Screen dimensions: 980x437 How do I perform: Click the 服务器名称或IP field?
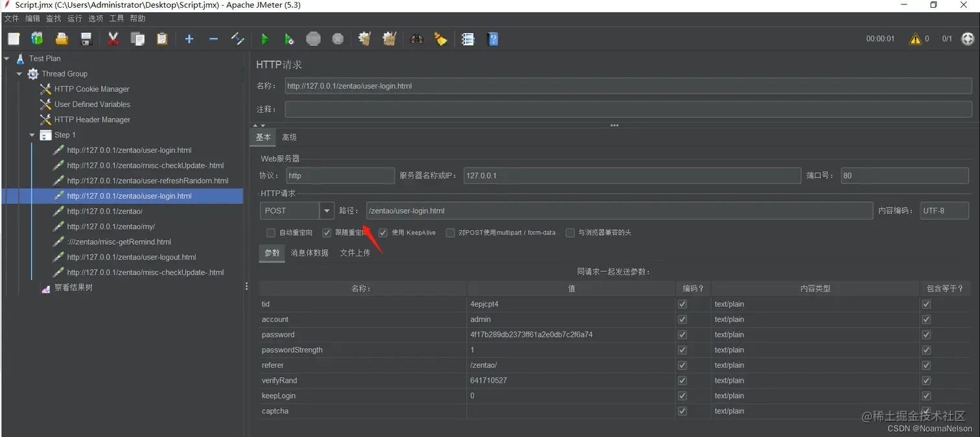632,175
